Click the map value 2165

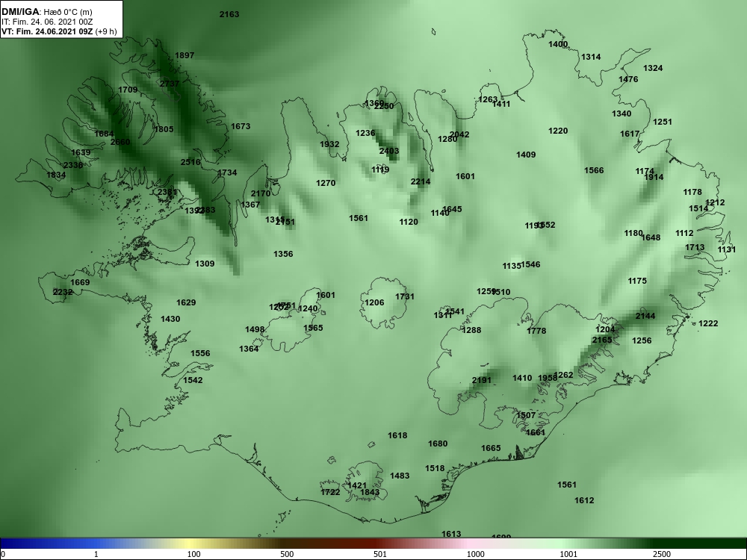[602, 340]
